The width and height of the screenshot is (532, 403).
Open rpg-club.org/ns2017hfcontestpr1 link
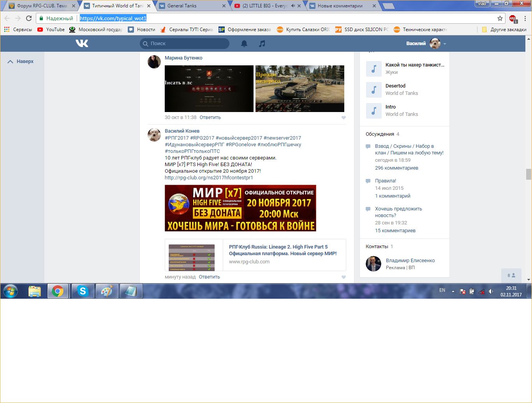(x=209, y=178)
